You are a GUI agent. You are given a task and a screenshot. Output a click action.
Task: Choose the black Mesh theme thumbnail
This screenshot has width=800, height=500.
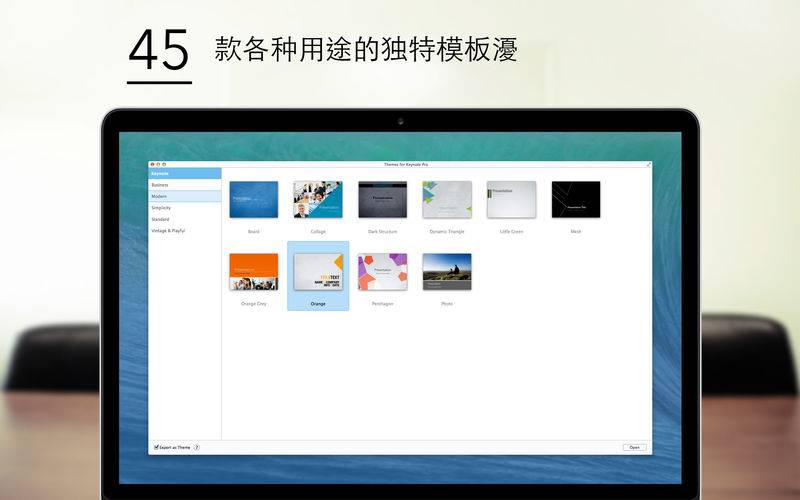(576, 199)
